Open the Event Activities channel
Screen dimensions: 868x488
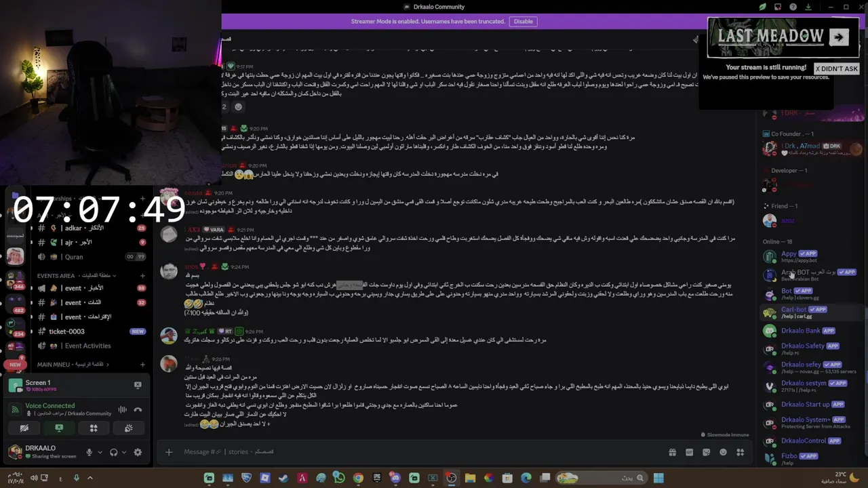tap(92, 346)
